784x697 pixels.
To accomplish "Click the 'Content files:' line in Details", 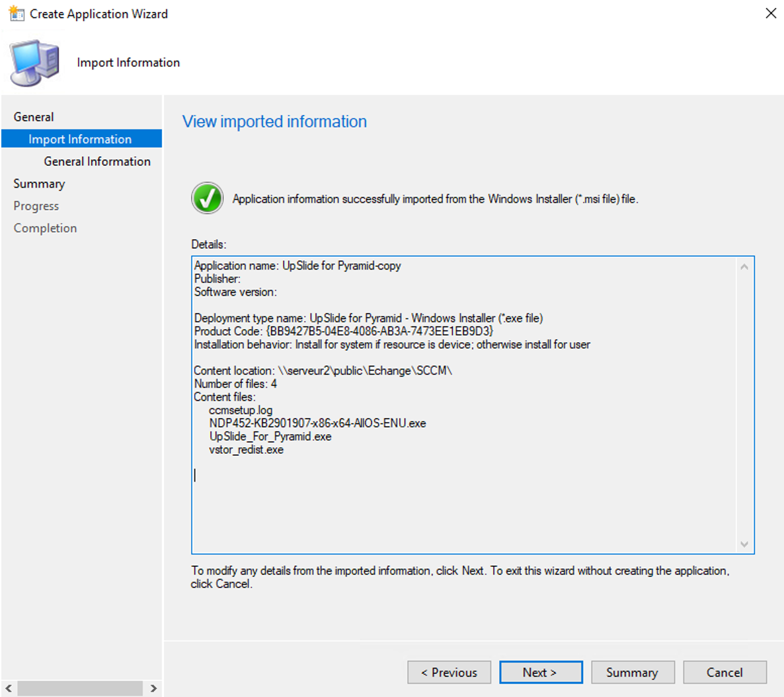I will (225, 396).
